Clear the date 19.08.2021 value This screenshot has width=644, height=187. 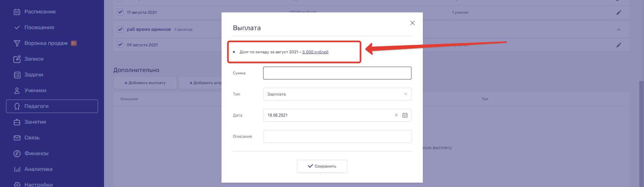coord(396,115)
